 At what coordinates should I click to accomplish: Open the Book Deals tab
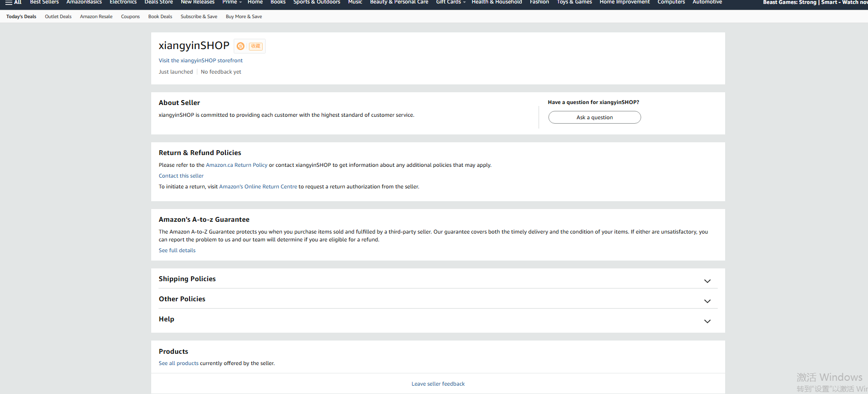pos(160,17)
